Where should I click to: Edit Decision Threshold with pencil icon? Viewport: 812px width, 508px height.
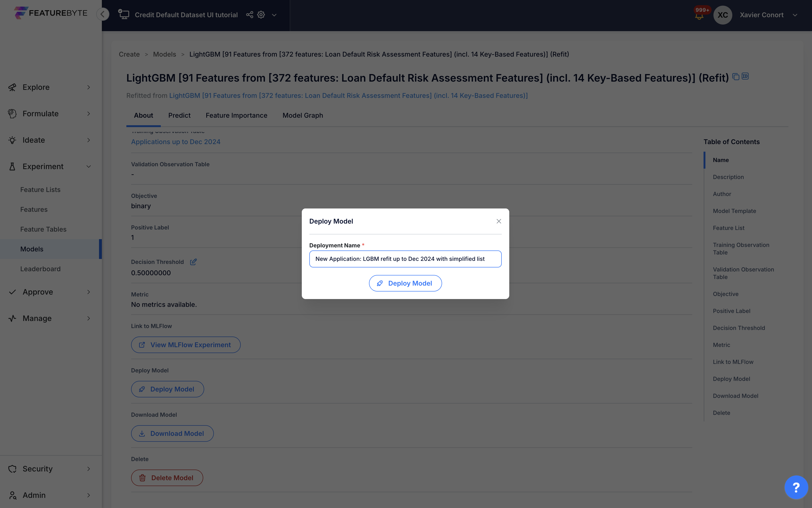(x=193, y=262)
